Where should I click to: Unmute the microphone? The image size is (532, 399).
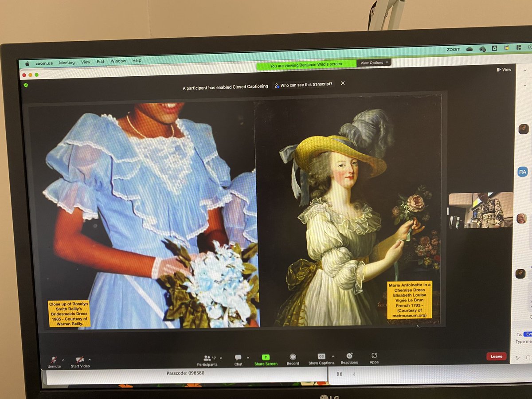[54, 362]
